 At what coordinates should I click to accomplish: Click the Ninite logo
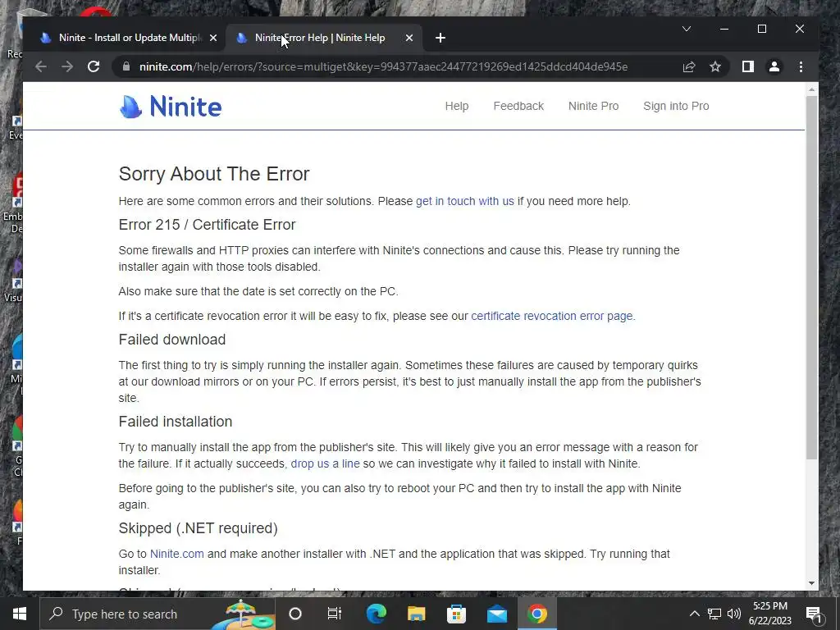pos(171,106)
